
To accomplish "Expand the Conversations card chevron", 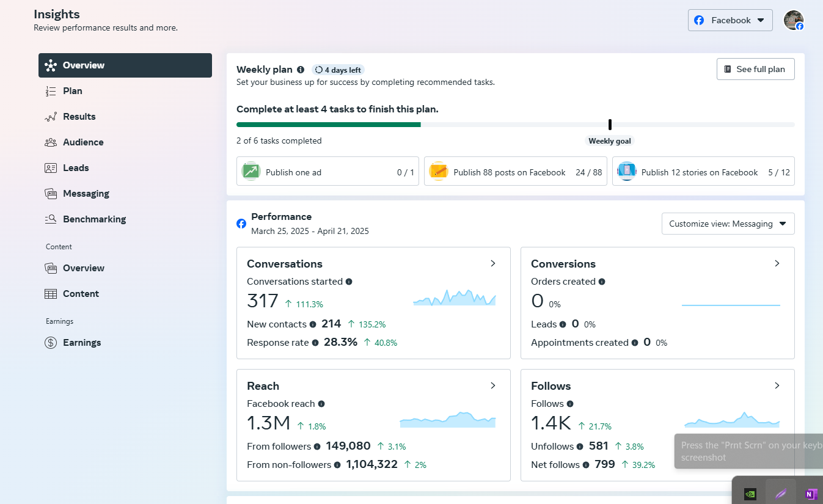I will click(x=493, y=263).
